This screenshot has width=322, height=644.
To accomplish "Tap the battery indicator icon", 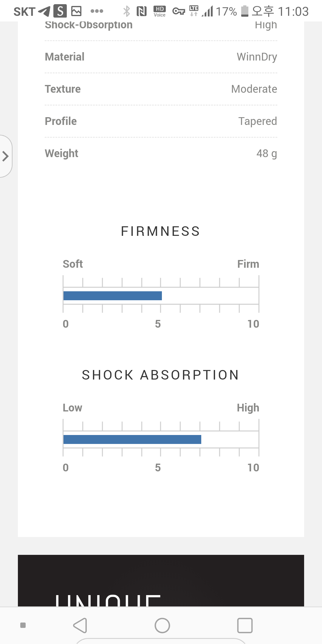I will pyautogui.click(x=244, y=11).
